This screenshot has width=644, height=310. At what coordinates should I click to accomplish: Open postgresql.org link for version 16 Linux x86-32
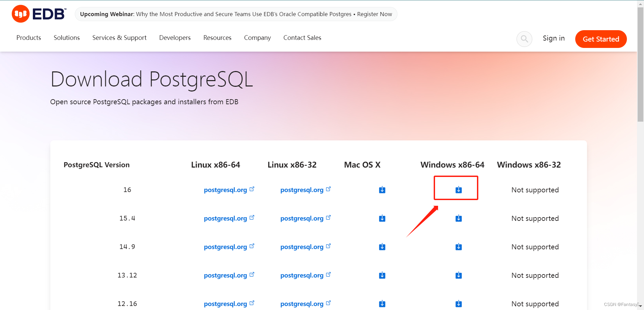pos(306,190)
